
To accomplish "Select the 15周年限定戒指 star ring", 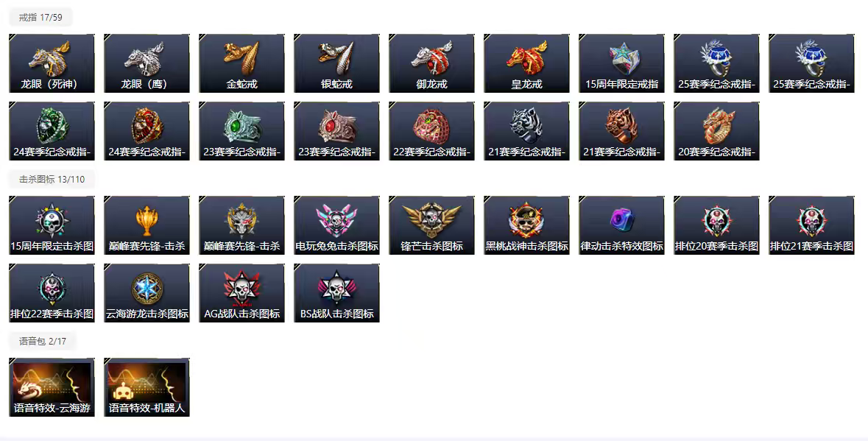I will tap(621, 63).
